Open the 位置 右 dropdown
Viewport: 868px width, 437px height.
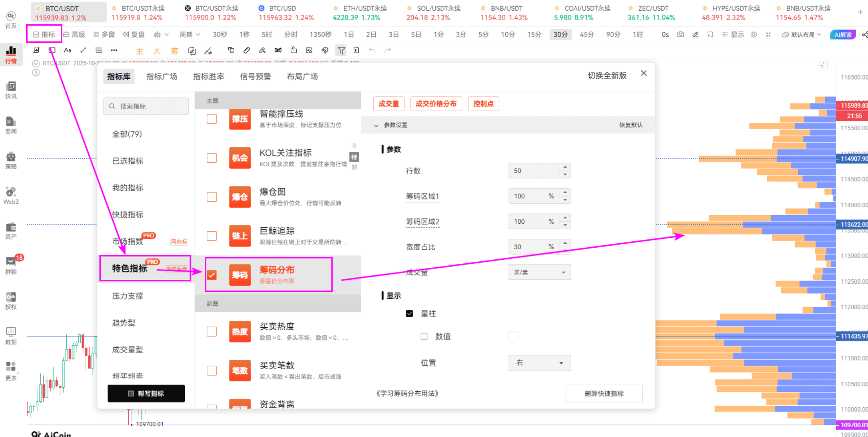(539, 363)
